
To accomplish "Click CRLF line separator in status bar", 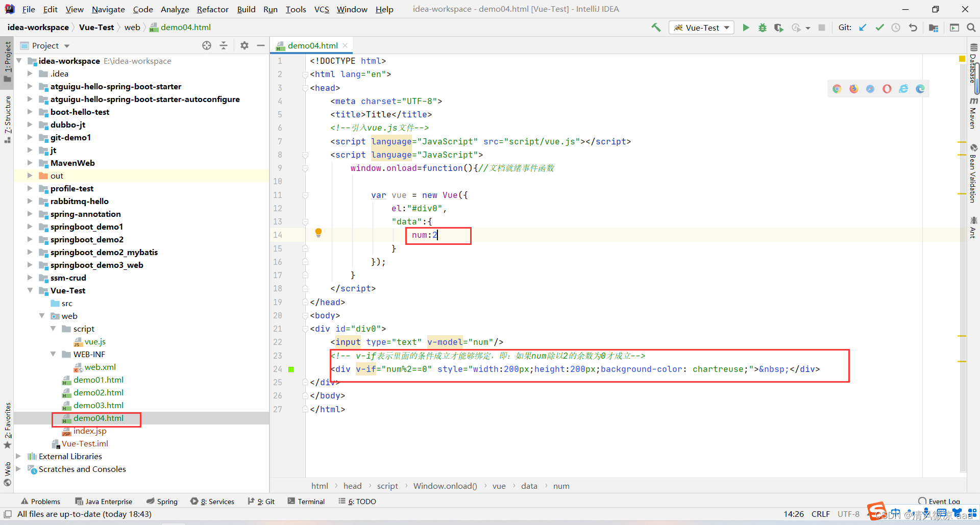I will 820,514.
